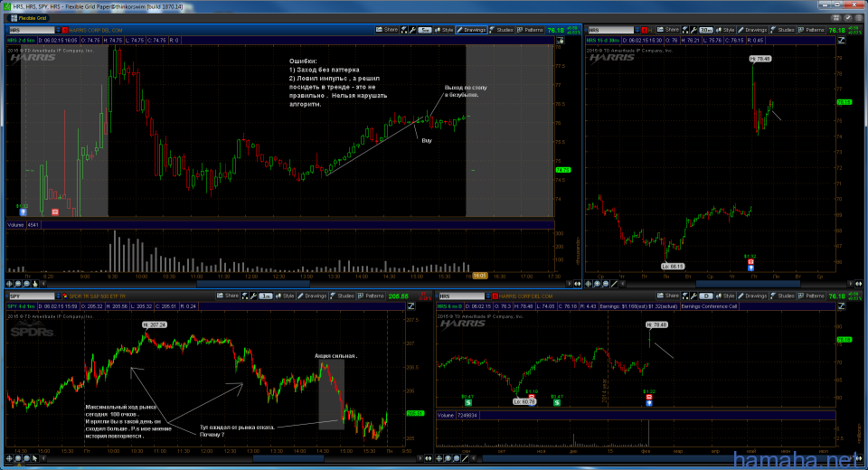Edit symbol field of top-left HRS chart

click(32, 30)
